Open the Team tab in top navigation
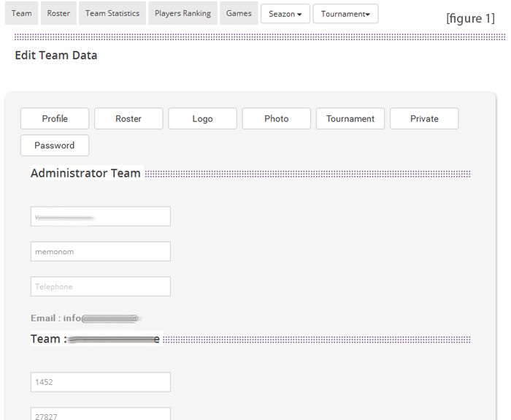 (x=22, y=13)
